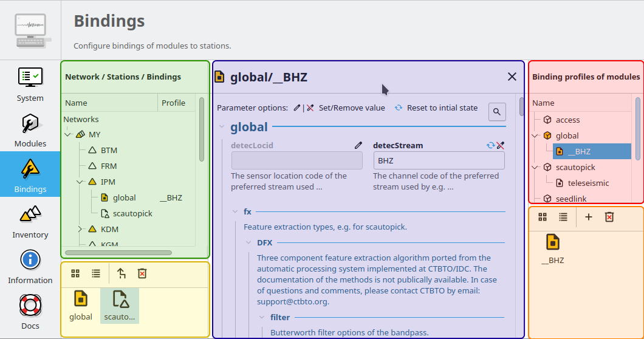This screenshot has width=644, height=339.
Task: Switch station bindings panel to list view
Action: click(x=96, y=273)
